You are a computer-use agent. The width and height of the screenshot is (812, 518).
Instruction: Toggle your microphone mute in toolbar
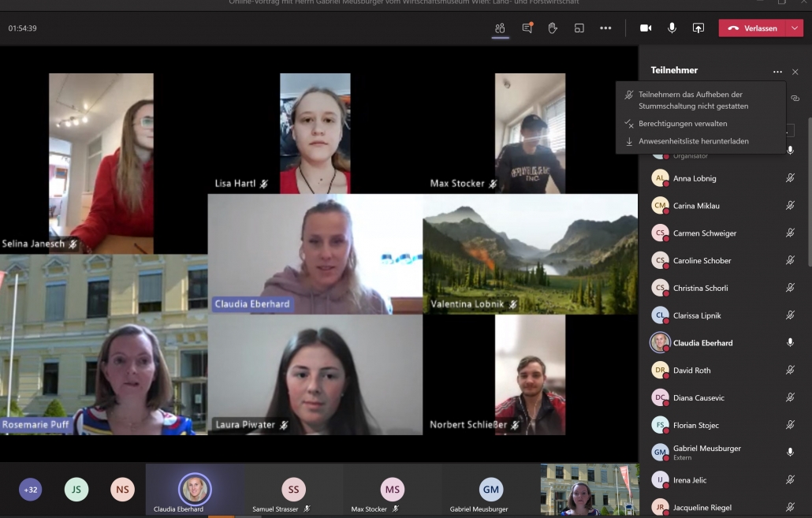click(x=672, y=28)
